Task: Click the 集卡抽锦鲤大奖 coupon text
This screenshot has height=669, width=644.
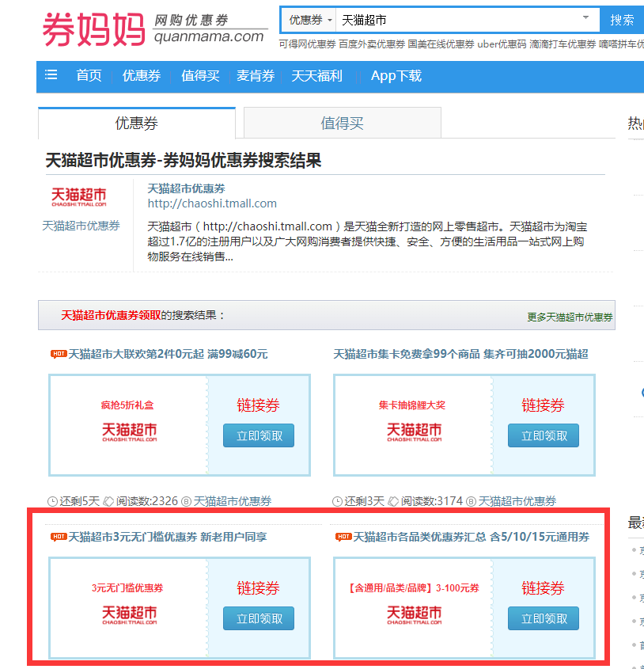Action: point(412,405)
